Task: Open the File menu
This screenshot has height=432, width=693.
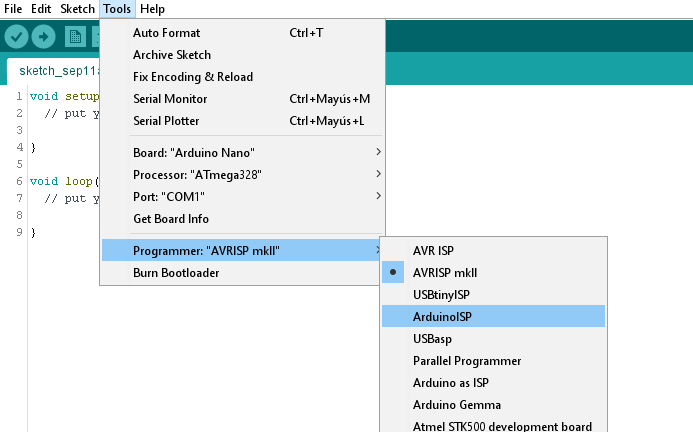Action: (x=13, y=9)
